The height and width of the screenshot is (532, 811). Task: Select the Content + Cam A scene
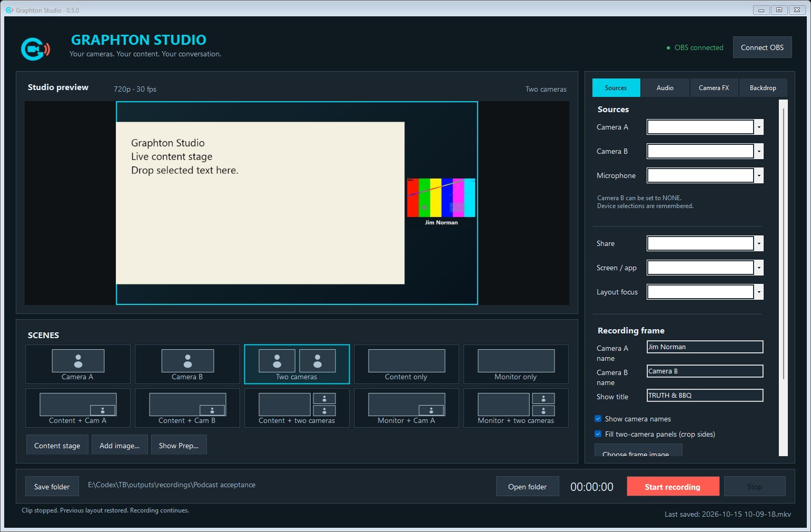point(78,408)
